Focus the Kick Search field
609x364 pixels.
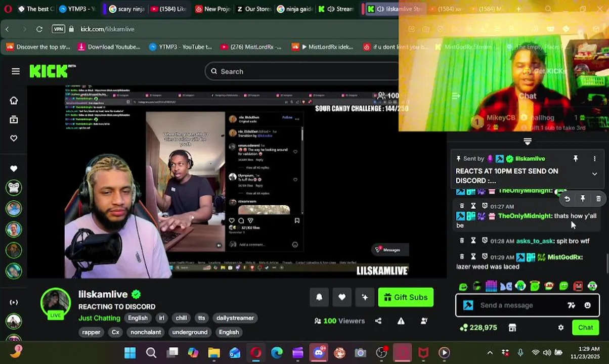pos(301,71)
